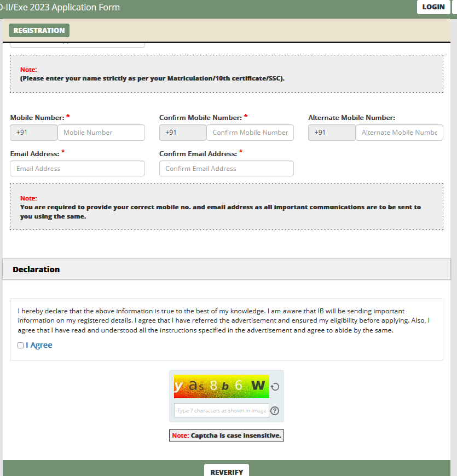
Task: Click +91 code next to Confirm Mobile Number
Action: pos(183,133)
